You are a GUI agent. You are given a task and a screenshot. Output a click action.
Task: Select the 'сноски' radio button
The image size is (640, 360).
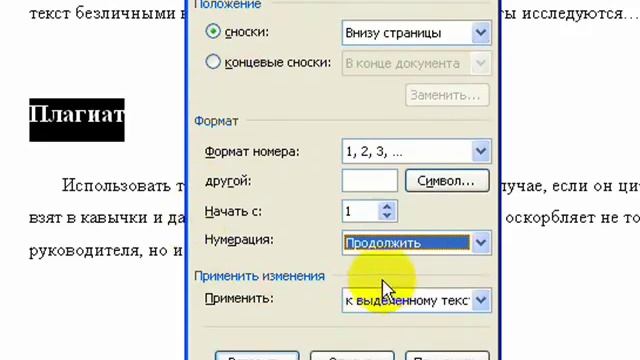click(213, 31)
